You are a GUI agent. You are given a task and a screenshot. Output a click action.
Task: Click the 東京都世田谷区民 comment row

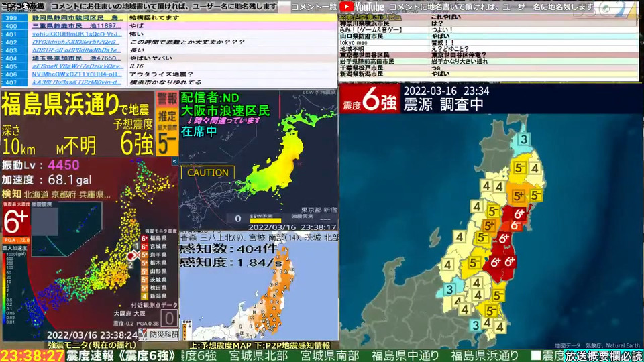point(488,55)
